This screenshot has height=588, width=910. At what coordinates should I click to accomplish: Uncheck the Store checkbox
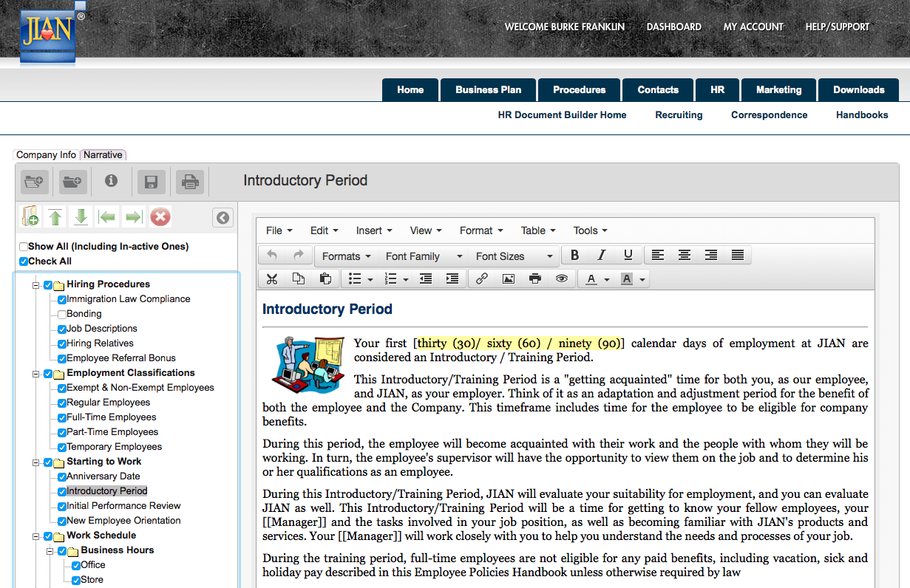[76, 580]
